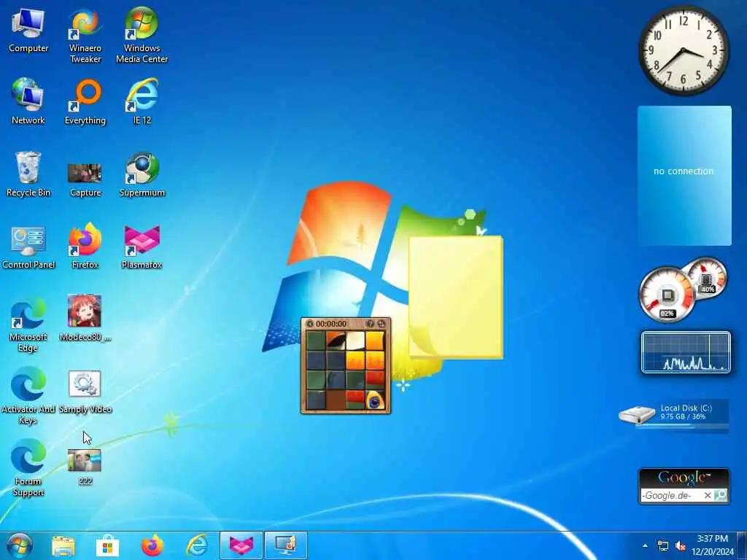
Task: Show the solved puzzle picture hint
Action: point(371,324)
